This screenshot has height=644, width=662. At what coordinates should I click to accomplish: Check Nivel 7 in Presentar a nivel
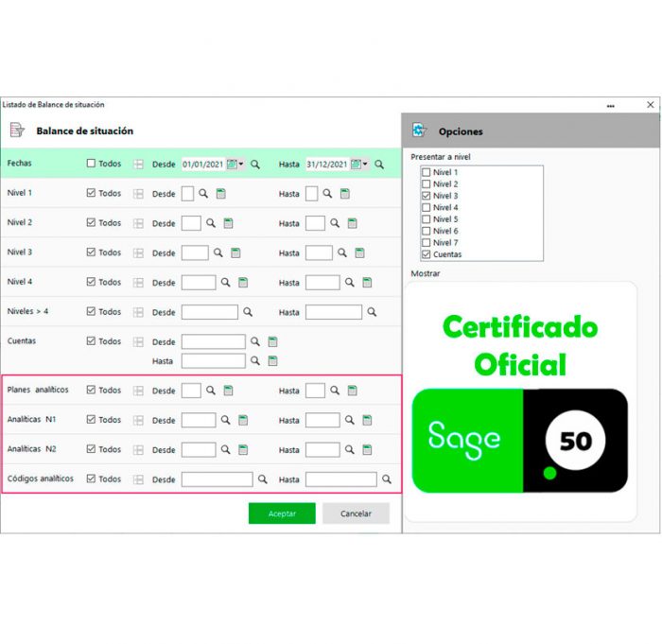426,242
